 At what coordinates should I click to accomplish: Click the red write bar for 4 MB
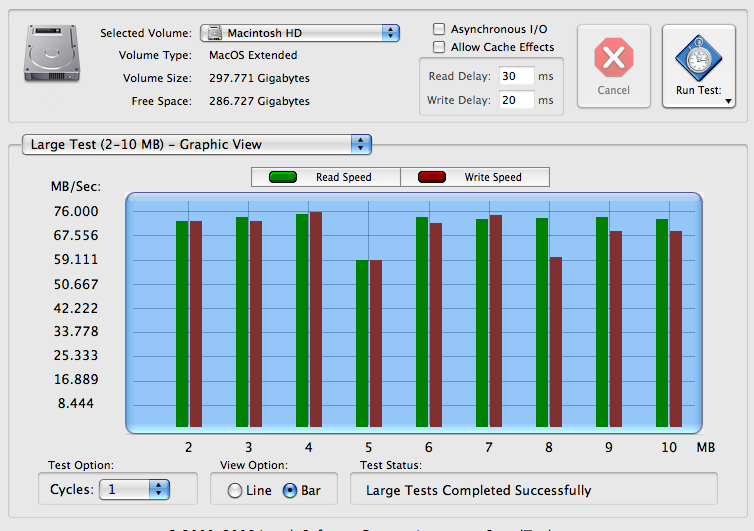316,319
